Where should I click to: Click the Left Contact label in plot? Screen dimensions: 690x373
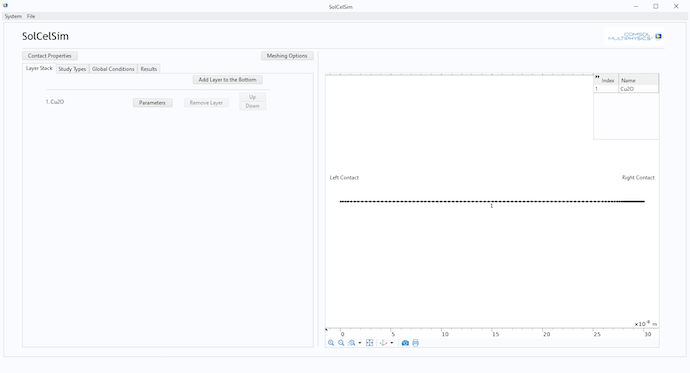pos(344,178)
